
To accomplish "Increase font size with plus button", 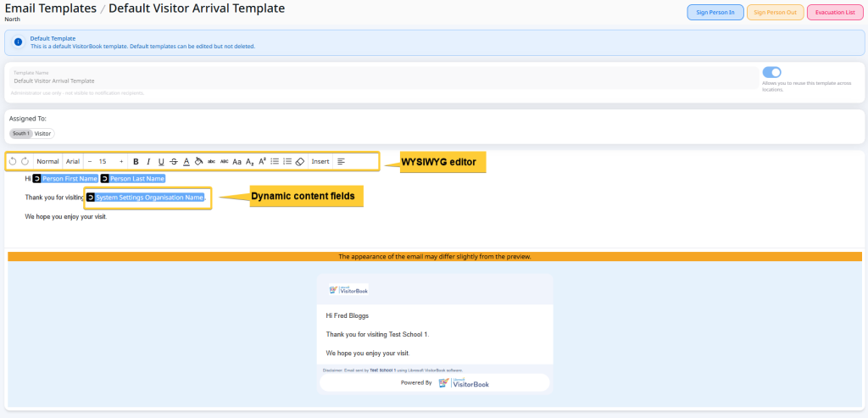I will click(121, 161).
